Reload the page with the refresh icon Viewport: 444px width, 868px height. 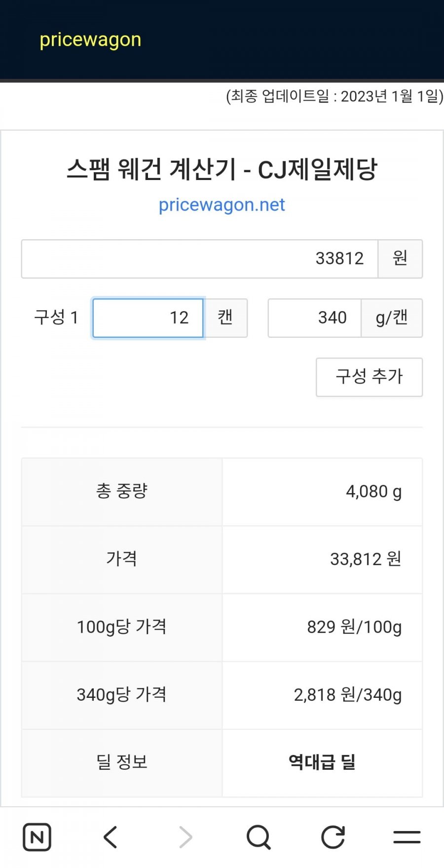333,837
